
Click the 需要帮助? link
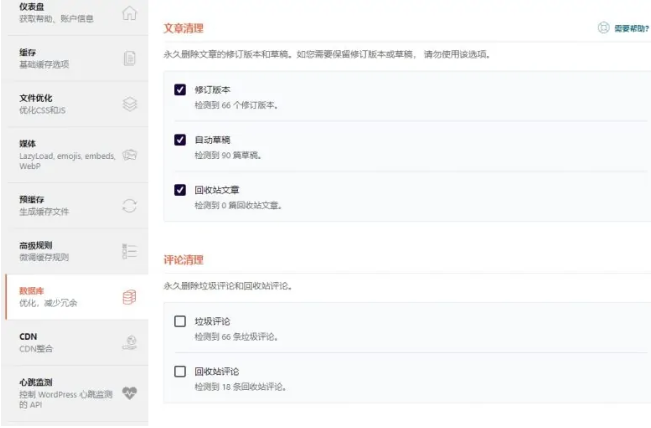pos(631,28)
